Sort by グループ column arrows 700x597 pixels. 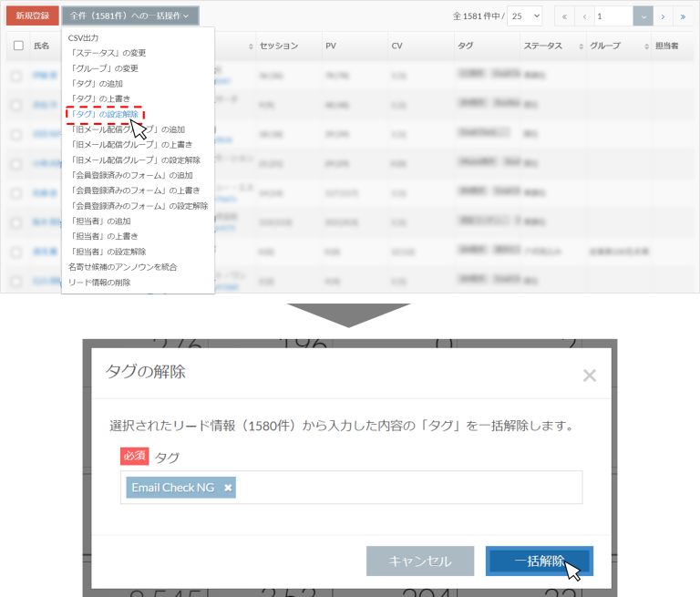pyautogui.click(x=646, y=46)
